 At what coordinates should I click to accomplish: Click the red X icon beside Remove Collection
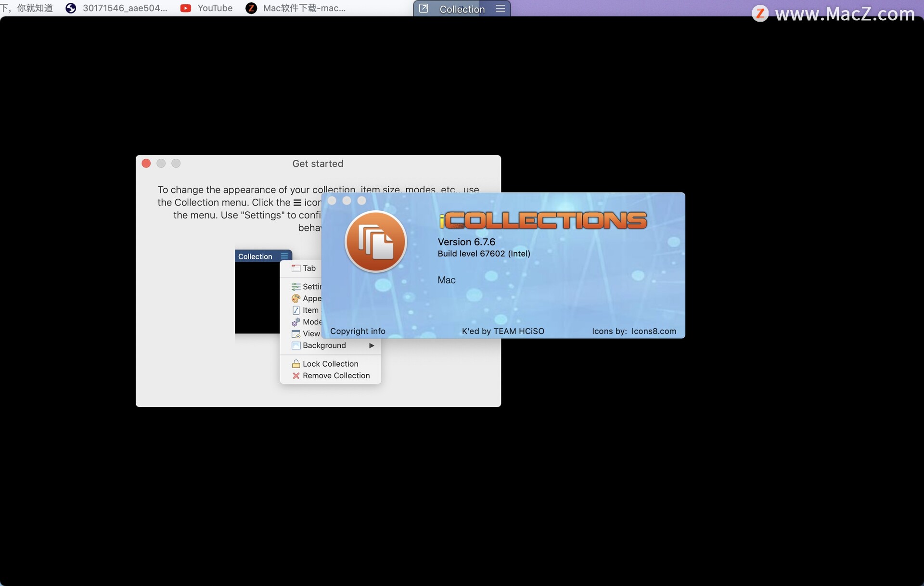[x=295, y=376]
